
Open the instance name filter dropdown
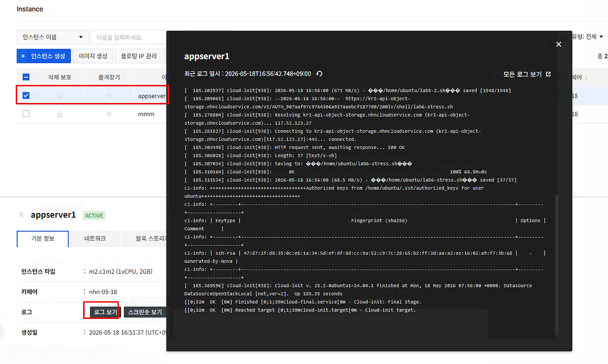(x=52, y=37)
